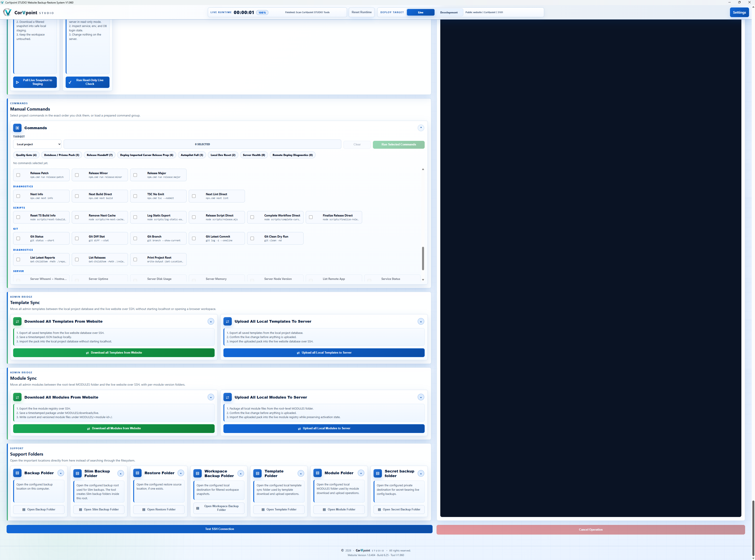This screenshot has width=755, height=560.
Task: Collapse the Template Folder card
Action: coord(301,473)
